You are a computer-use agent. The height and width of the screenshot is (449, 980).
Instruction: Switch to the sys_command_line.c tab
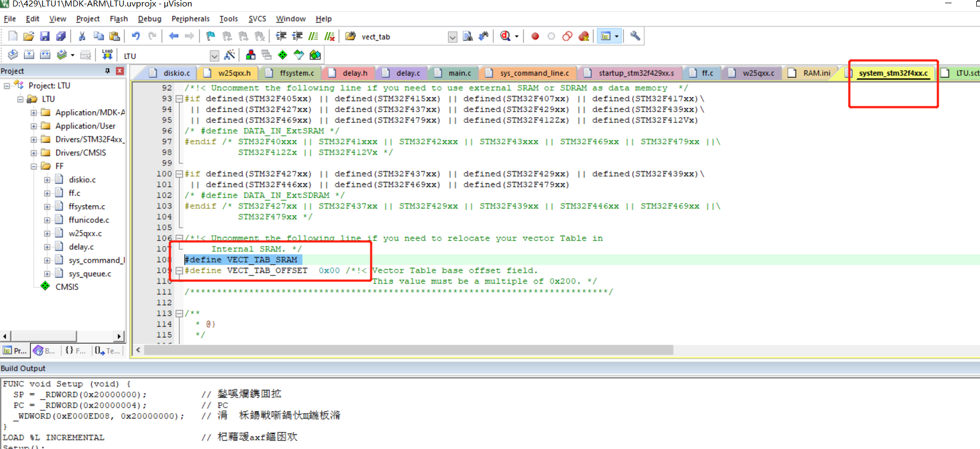pyautogui.click(x=530, y=73)
